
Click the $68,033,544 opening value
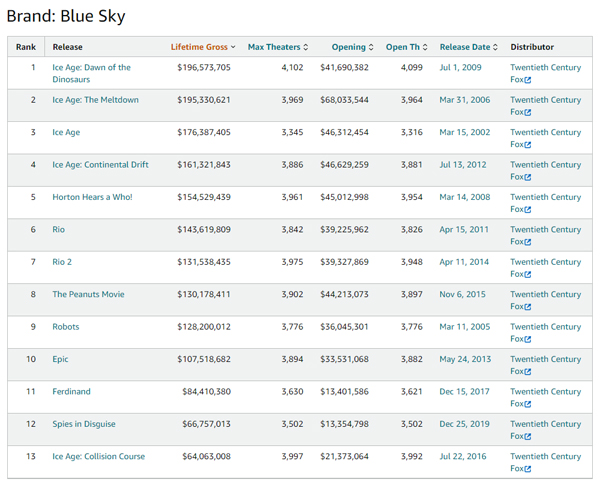344,100
